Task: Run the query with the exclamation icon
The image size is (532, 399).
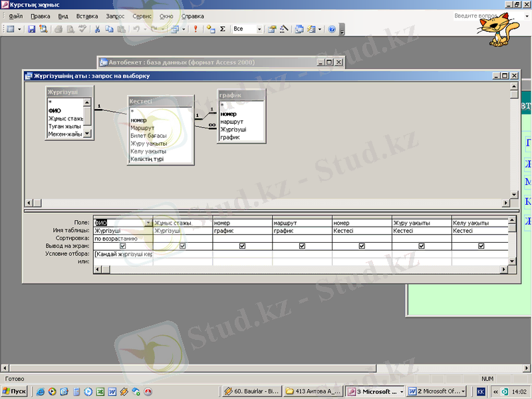Action: (195, 29)
